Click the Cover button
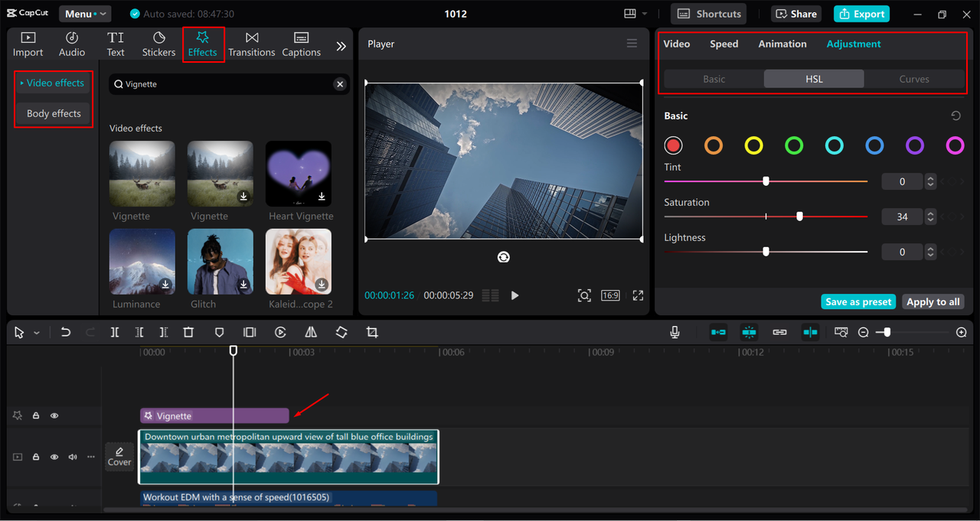 pyautogui.click(x=119, y=457)
